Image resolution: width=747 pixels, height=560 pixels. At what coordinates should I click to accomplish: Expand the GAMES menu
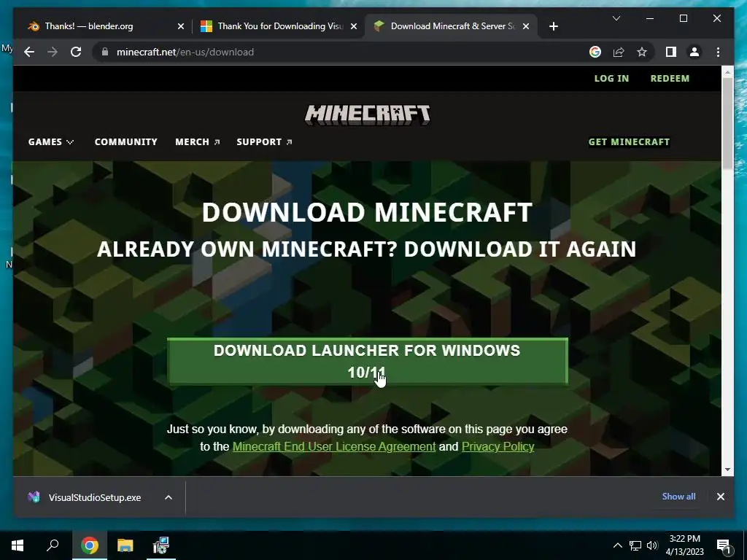pos(51,142)
